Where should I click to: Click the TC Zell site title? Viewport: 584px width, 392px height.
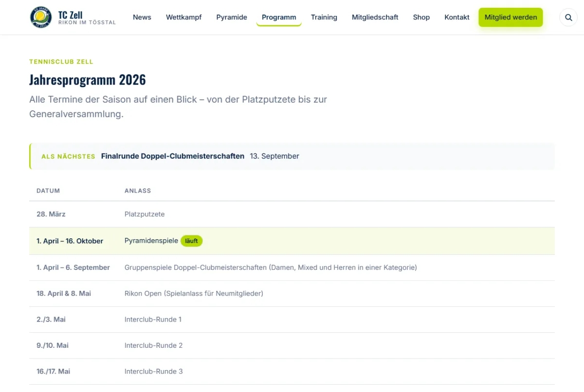click(71, 15)
